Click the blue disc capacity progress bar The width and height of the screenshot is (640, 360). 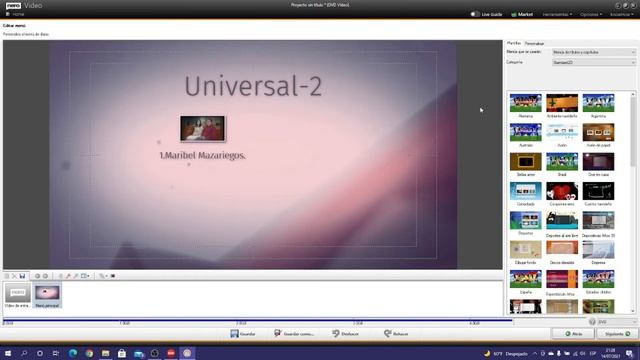click(258, 320)
